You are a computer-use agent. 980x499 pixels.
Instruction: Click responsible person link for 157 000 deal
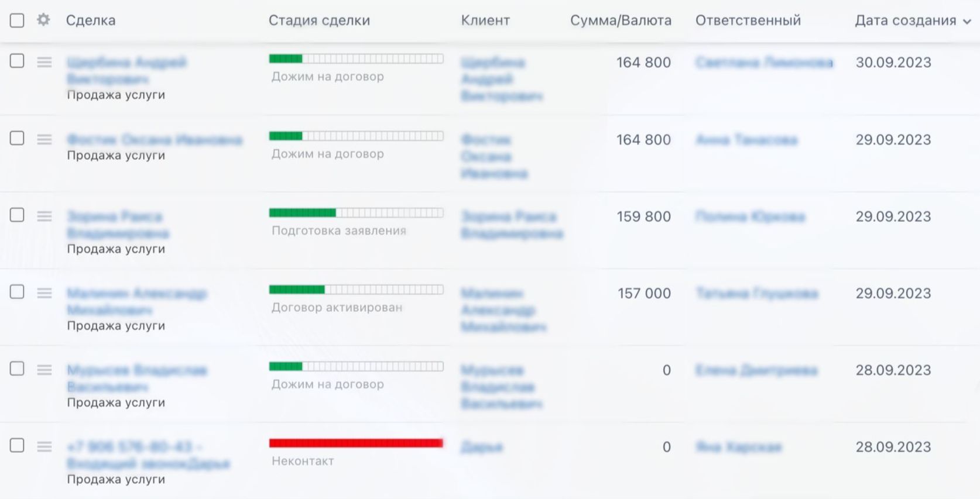pyautogui.click(x=756, y=294)
